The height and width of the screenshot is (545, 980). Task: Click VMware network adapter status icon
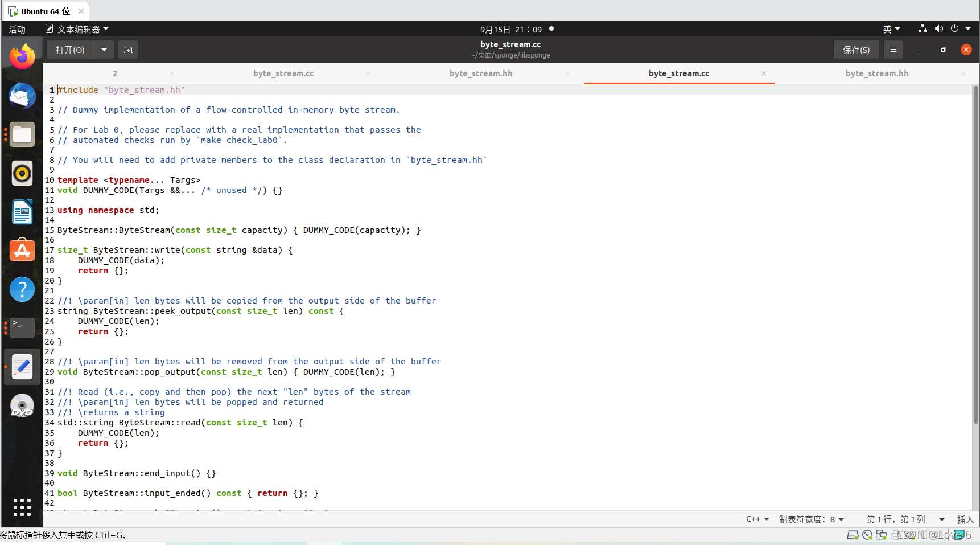[882, 535]
